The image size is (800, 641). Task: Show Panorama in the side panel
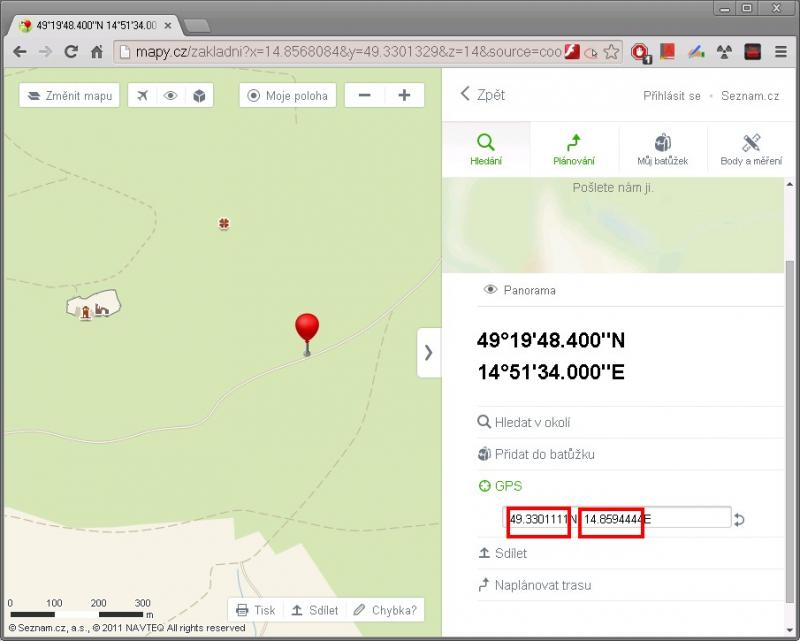click(x=520, y=290)
